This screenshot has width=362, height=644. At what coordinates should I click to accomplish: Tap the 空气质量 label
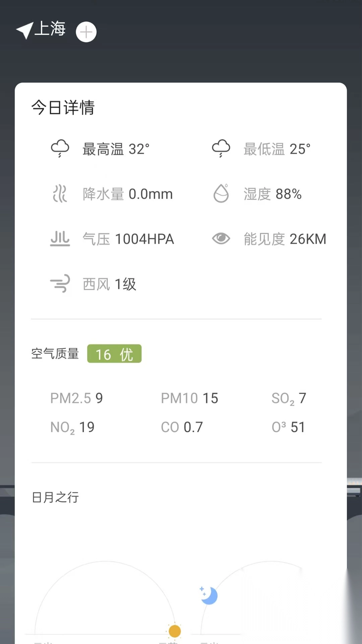point(55,354)
